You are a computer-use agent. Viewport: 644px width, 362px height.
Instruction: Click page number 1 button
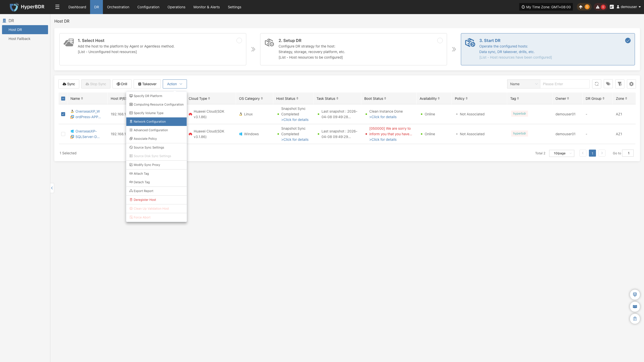[x=592, y=153]
